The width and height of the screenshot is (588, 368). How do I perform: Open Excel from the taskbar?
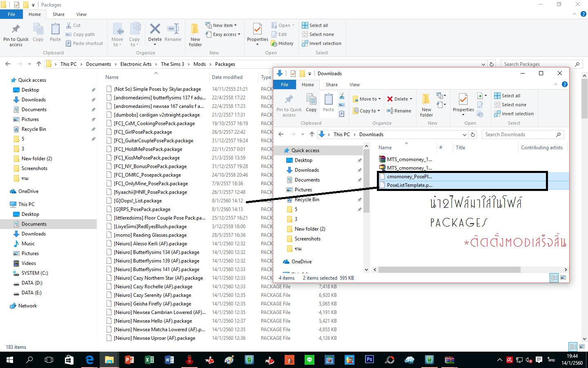(x=149, y=360)
